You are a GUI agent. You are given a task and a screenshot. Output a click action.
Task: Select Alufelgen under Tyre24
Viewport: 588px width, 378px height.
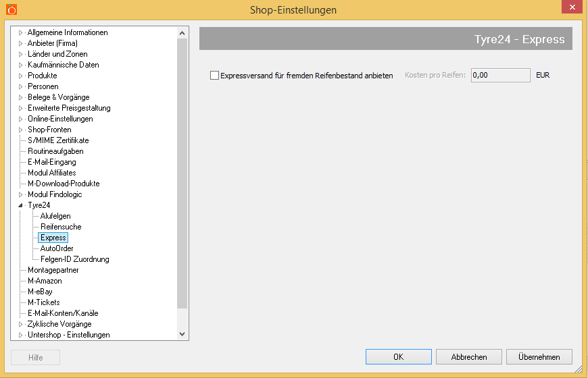[55, 216]
